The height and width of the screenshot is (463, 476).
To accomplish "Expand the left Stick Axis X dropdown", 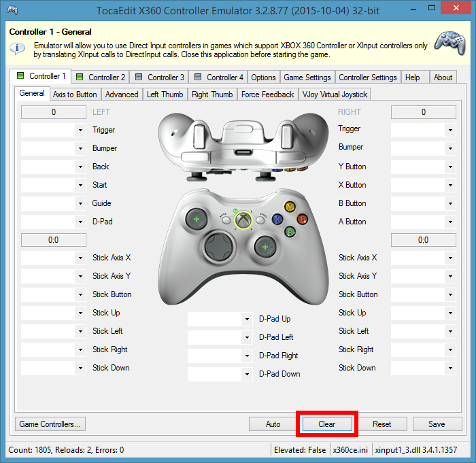I will 80,258.
